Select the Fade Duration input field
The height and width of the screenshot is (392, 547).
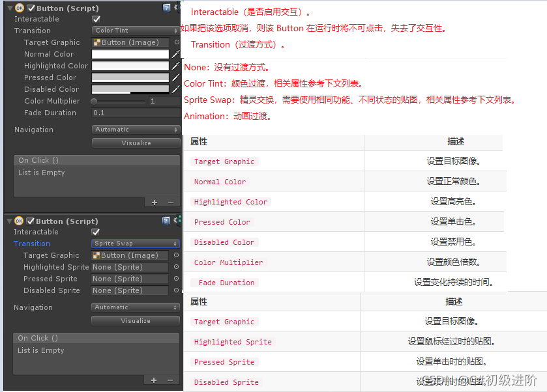(x=130, y=113)
